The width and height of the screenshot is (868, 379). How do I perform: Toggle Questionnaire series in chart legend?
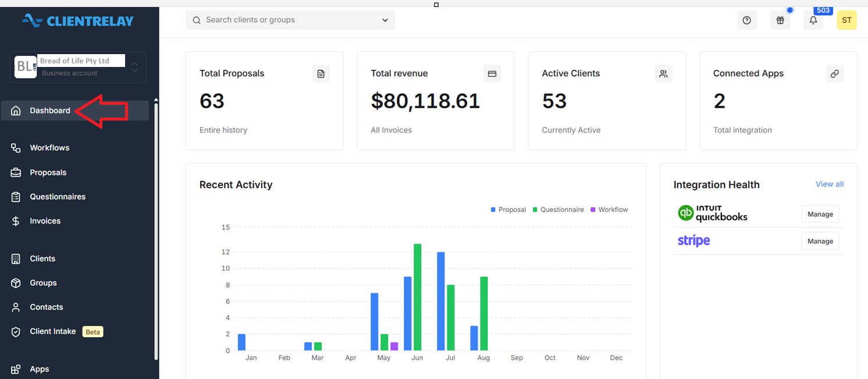[558, 210]
